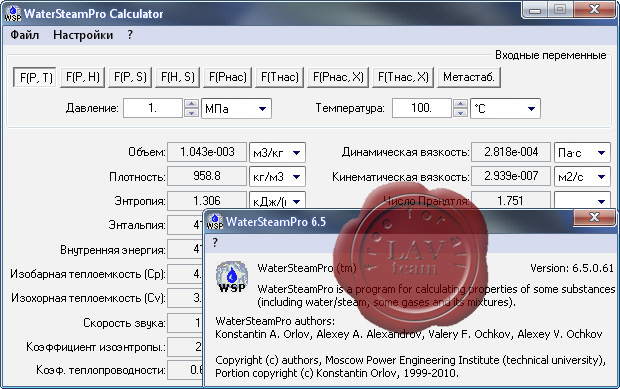This screenshot has height=389, width=620.
Task: Click the Коэф. теплопроводности label
Action: (x=101, y=370)
